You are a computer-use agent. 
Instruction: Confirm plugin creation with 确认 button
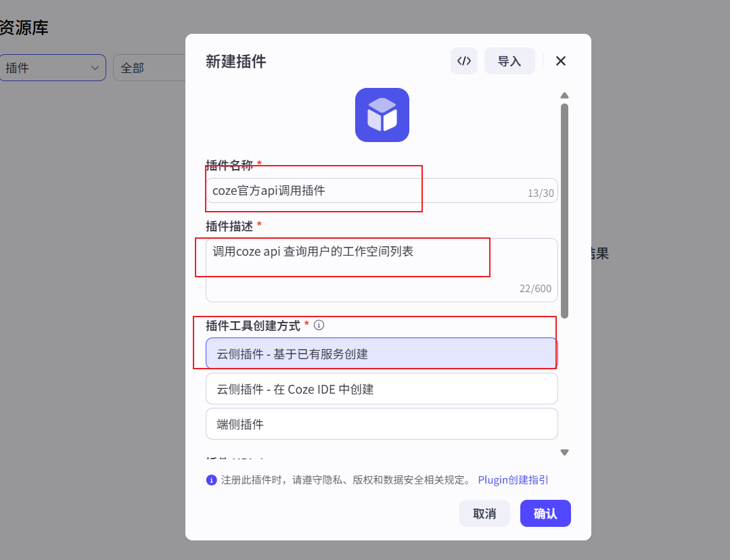545,513
